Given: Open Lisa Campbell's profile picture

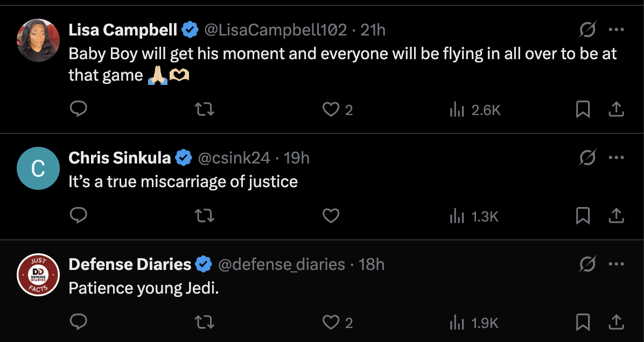Looking at the screenshot, I should (x=38, y=40).
